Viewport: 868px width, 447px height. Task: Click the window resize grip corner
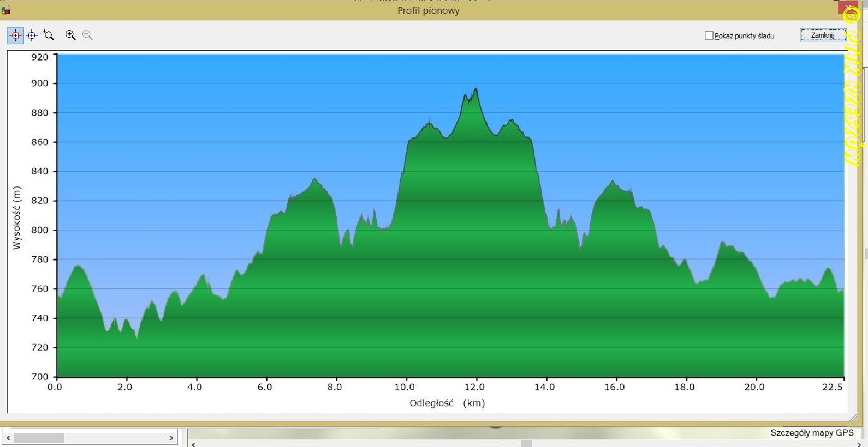coord(853,417)
